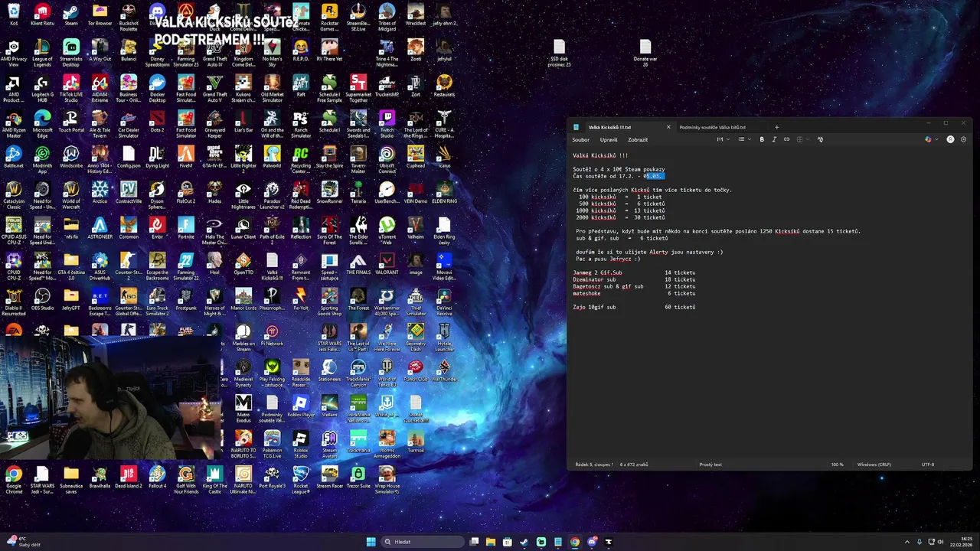Open the Notepad settings gear
The image size is (980, 551).
[x=963, y=139]
